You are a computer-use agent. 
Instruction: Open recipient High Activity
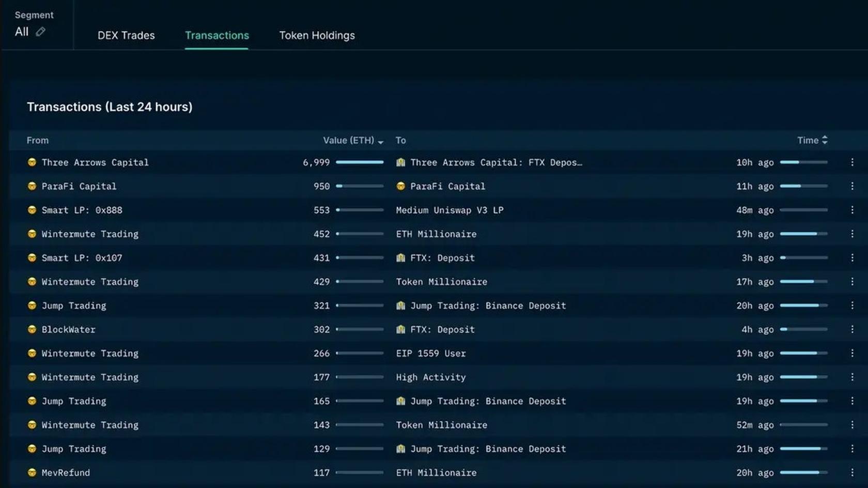(x=431, y=377)
